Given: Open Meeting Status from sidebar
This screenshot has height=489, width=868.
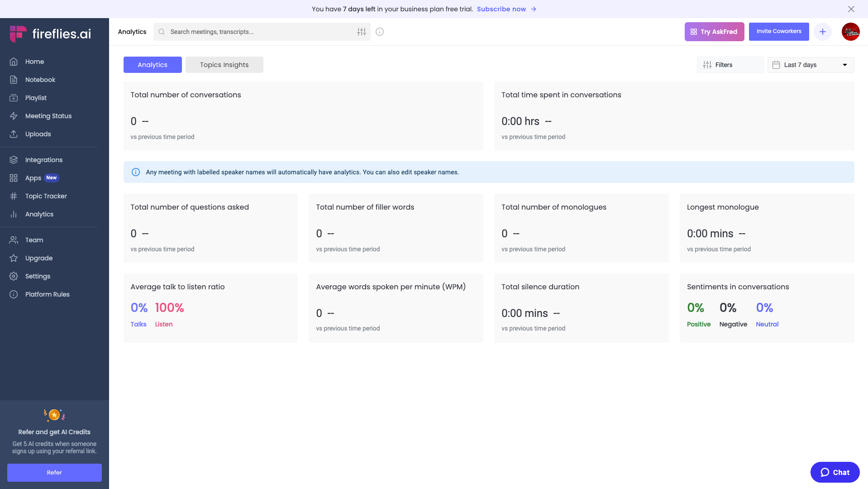Looking at the screenshot, I should click(48, 116).
